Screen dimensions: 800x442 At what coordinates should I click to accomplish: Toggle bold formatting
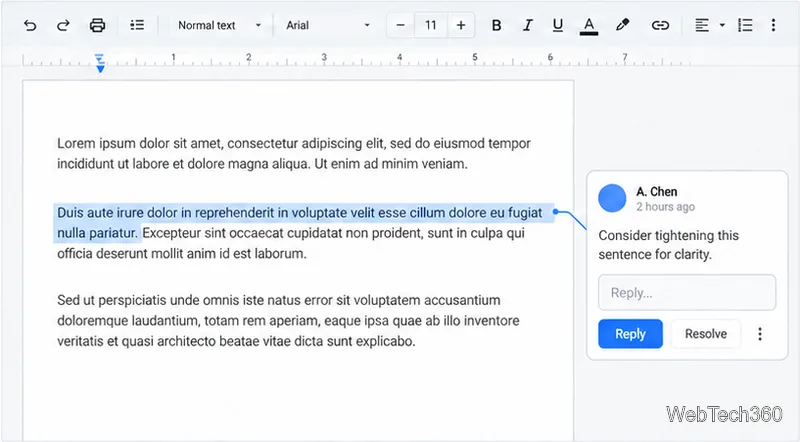pos(496,26)
